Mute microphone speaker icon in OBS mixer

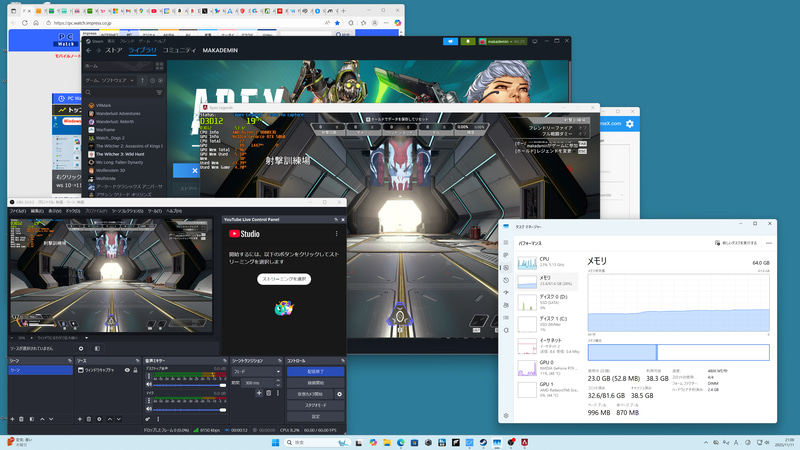148,409
